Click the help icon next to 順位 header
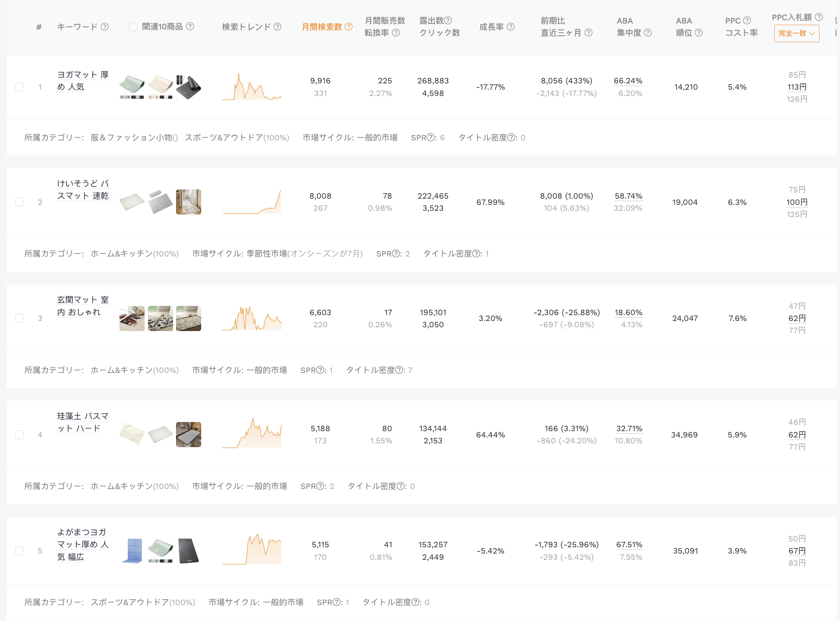 click(x=698, y=33)
